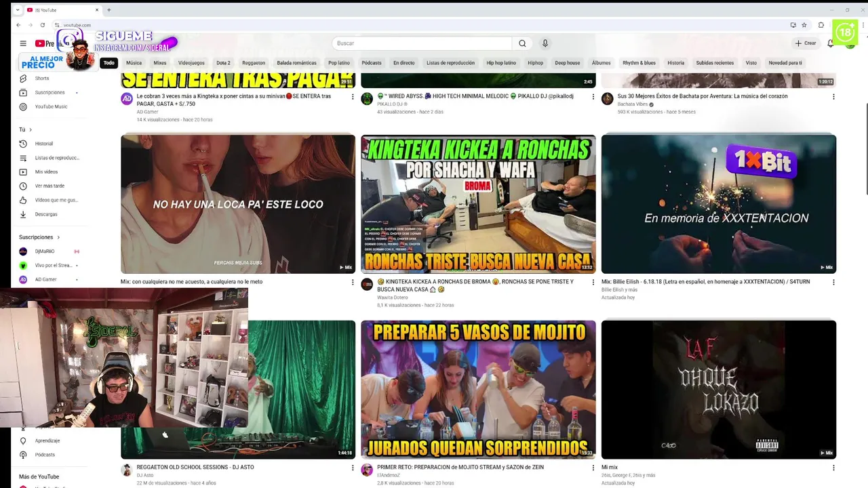The height and width of the screenshot is (488, 868).
Task: Open DJ Asto channel avatar
Action: point(127,470)
